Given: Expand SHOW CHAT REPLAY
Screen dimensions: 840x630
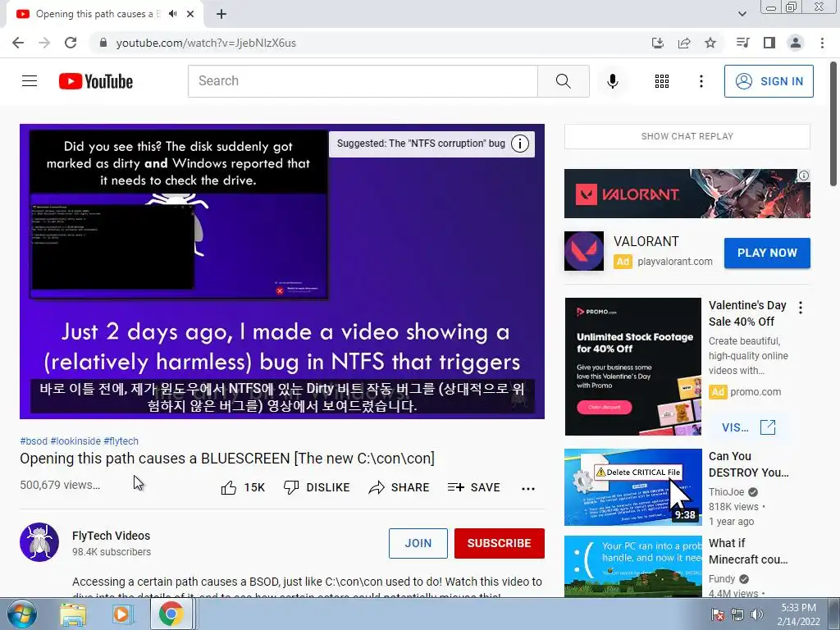Looking at the screenshot, I should pos(687,136).
